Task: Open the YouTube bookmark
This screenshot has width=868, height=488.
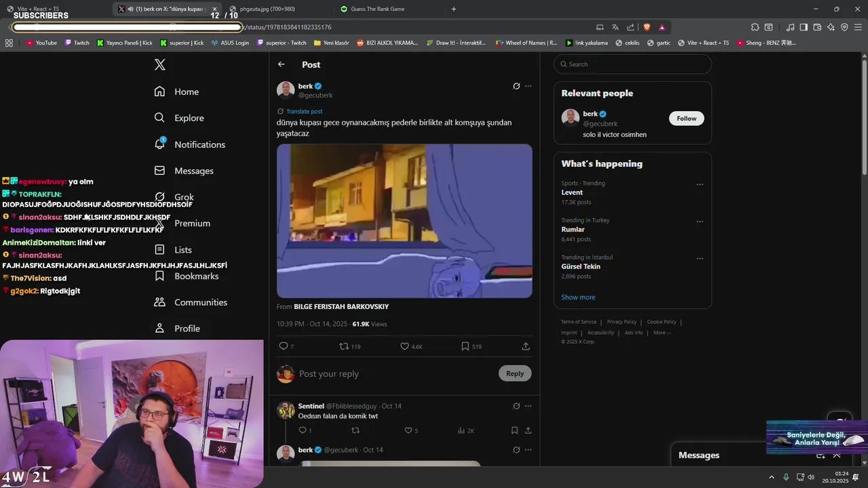Action: [41, 43]
